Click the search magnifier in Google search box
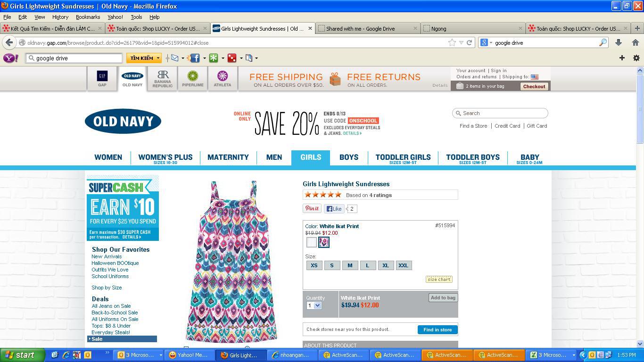This screenshot has height=362, width=644. click(x=603, y=42)
